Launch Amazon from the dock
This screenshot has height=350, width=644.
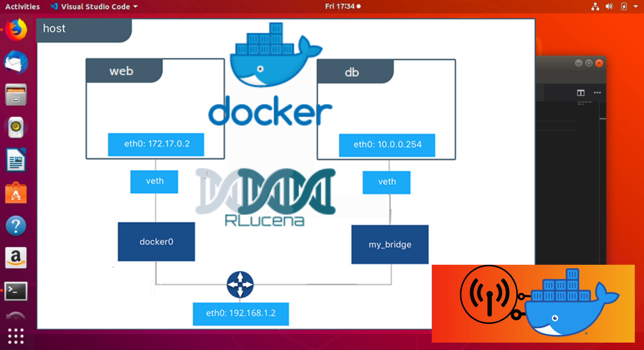click(x=16, y=258)
